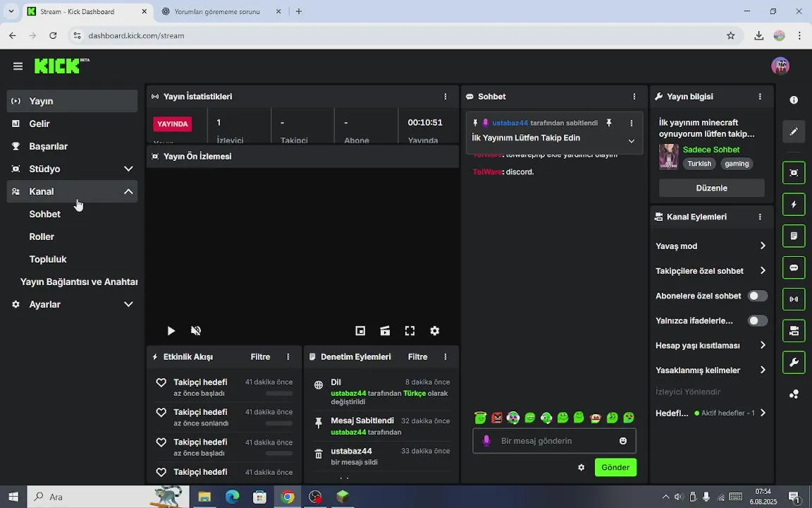Open Takipçilere özel sohbet settings
The width and height of the screenshot is (812, 508).
click(x=711, y=271)
